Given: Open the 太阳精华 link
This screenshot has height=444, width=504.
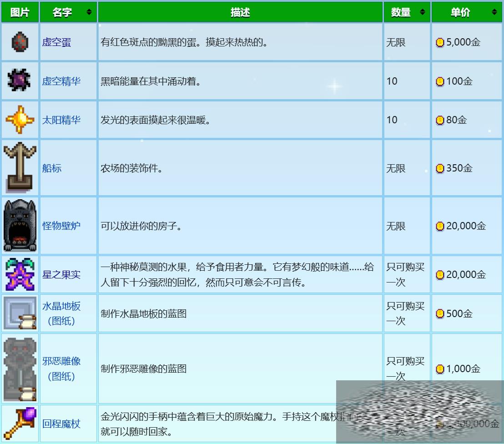Looking at the screenshot, I should [61, 120].
